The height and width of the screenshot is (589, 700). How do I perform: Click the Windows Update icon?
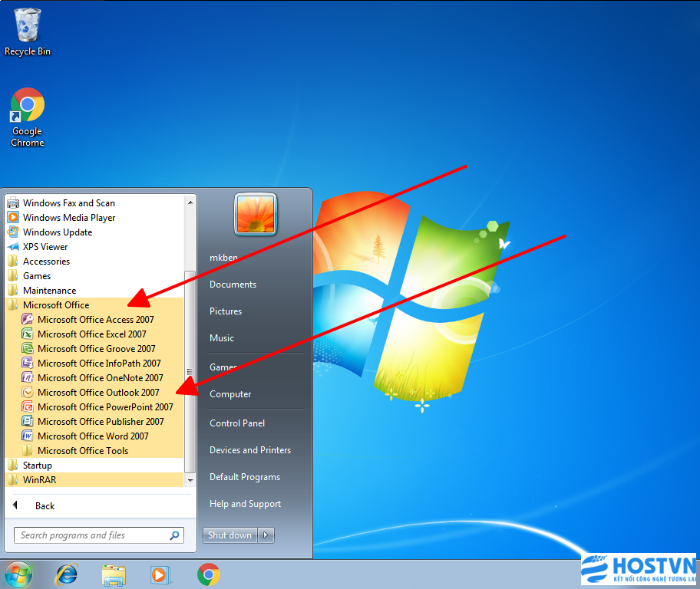click(13, 232)
